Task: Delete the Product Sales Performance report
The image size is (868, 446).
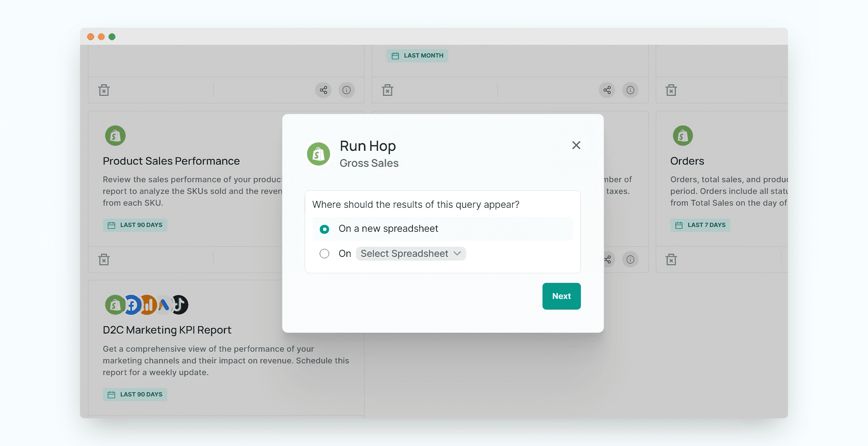Action: click(x=104, y=260)
